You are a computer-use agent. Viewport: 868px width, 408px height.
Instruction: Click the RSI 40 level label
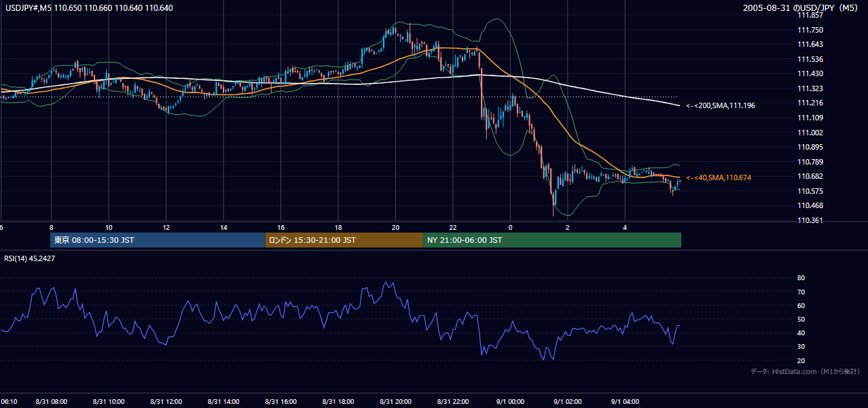coord(801,333)
